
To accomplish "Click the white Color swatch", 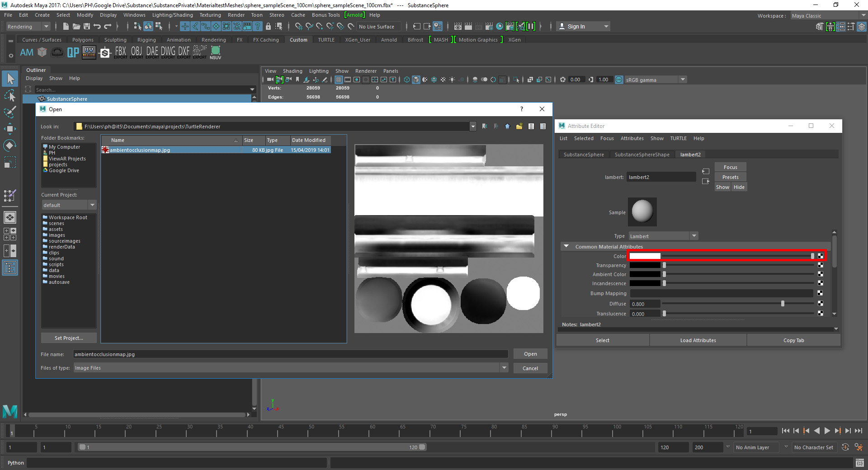I will click(645, 256).
